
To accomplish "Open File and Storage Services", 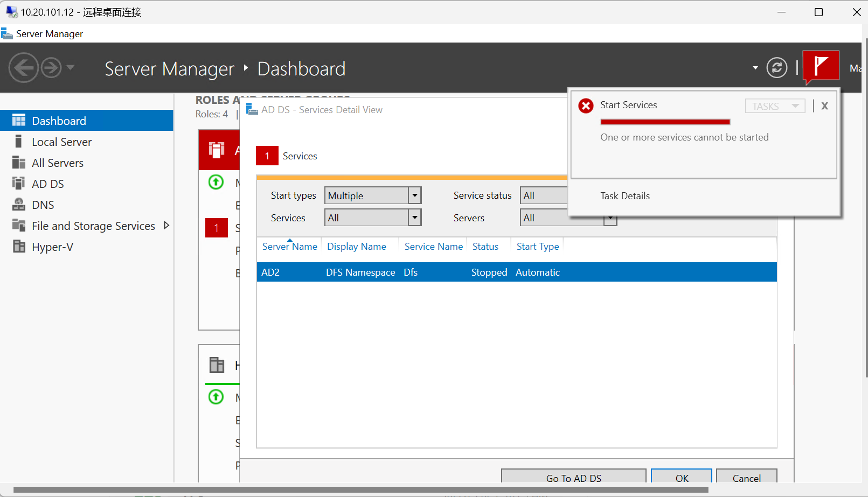I will (93, 226).
